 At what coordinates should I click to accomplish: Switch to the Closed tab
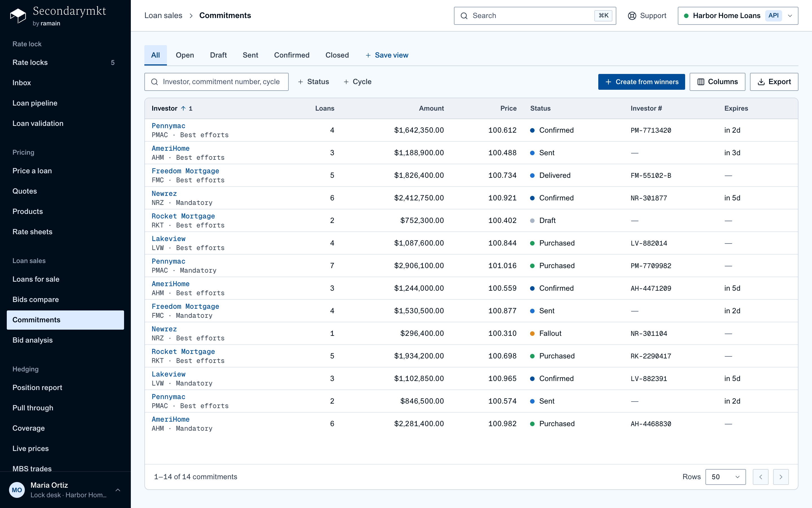click(x=337, y=55)
